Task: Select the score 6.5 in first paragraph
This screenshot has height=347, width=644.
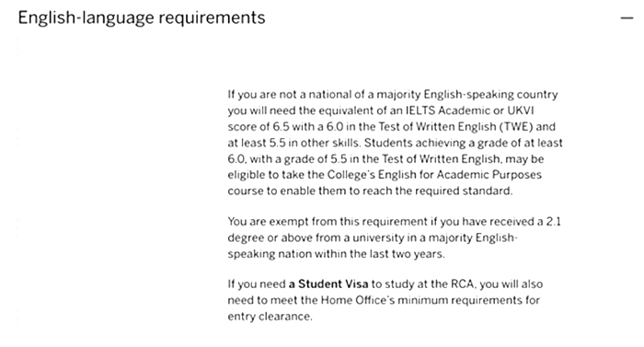Action: click(281, 127)
